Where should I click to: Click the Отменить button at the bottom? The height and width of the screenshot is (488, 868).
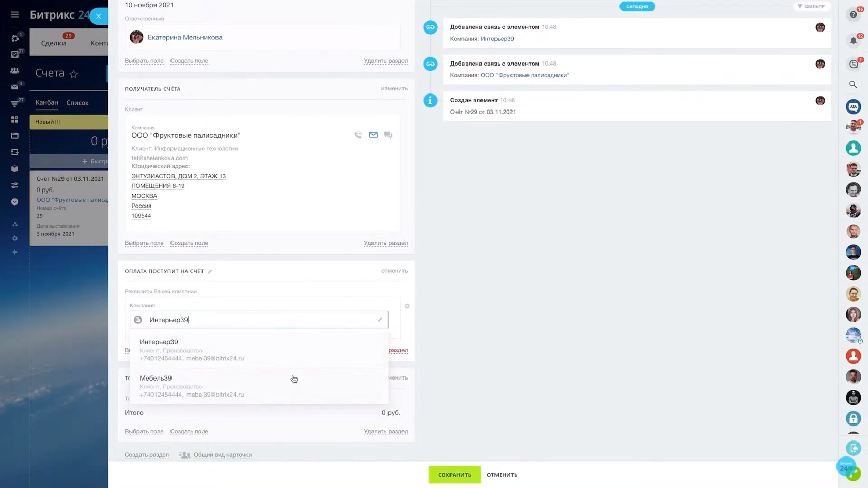(x=502, y=475)
